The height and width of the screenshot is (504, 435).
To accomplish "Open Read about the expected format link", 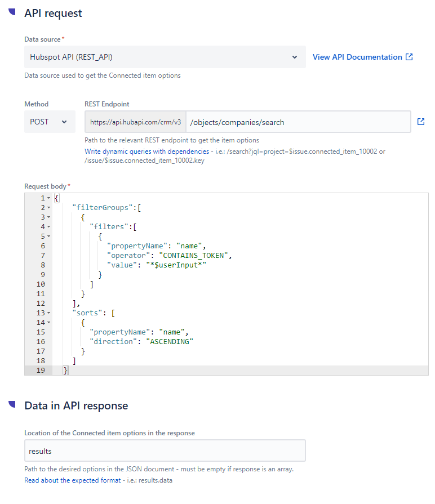I will coord(72,480).
